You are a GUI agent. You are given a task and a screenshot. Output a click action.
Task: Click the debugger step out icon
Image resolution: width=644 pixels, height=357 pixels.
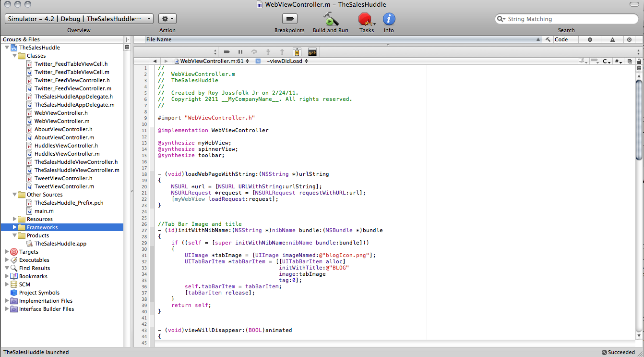[x=282, y=52]
